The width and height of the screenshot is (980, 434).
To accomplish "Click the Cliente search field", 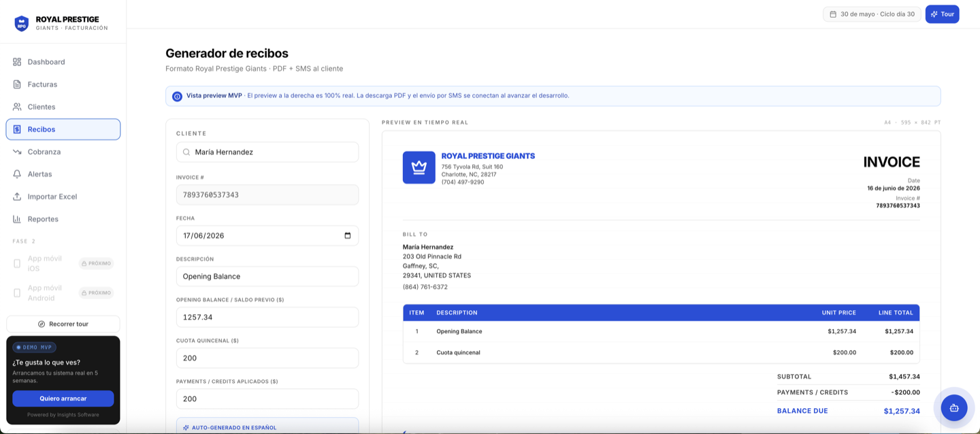I will (267, 152).
